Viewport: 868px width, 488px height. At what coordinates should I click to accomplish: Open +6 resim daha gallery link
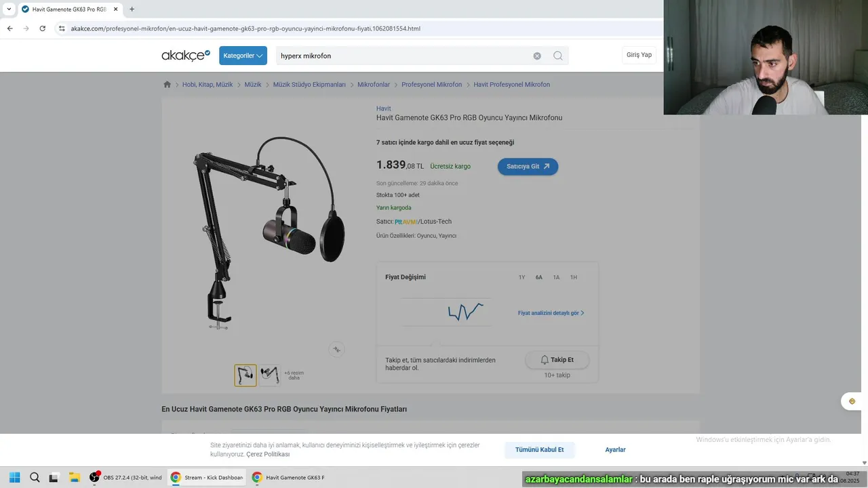pyautogui.click(x=294, y=375)
